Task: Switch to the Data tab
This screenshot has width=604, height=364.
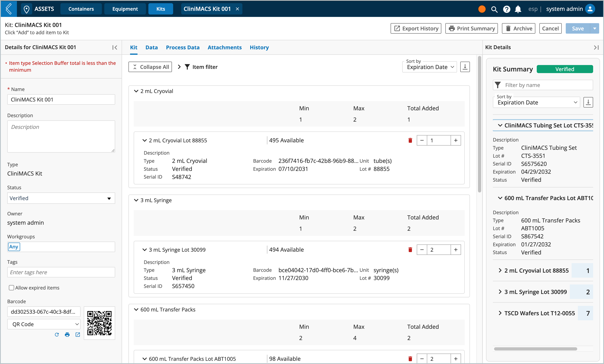Action: [151, 48]
